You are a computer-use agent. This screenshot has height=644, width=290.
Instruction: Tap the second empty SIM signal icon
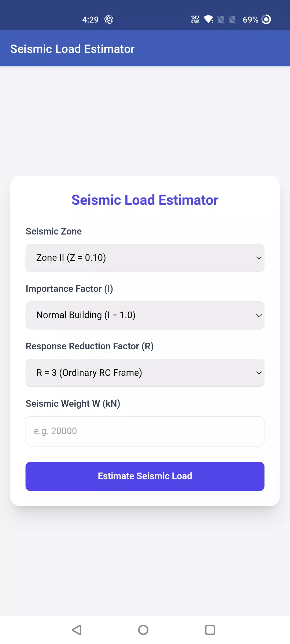tap(232, 20)
